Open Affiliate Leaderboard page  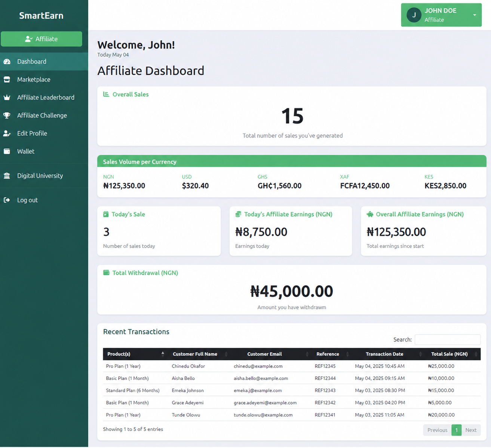44,98
